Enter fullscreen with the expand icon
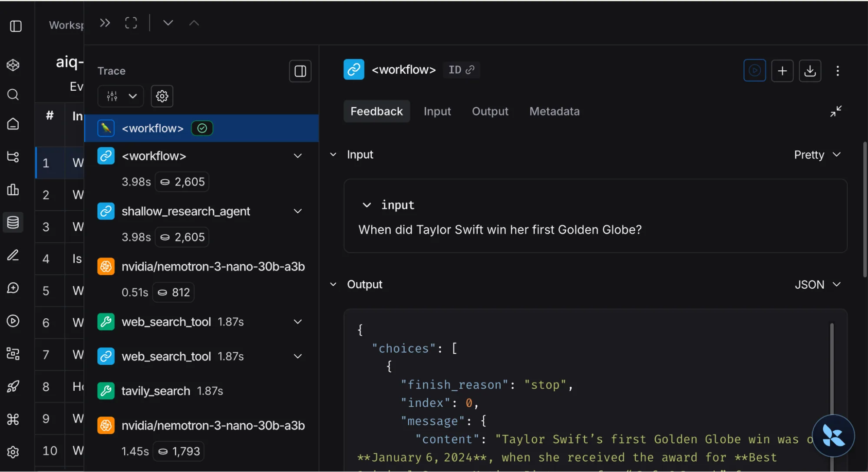The width and height of the screenshot is (868, 472). coord(131,23)
